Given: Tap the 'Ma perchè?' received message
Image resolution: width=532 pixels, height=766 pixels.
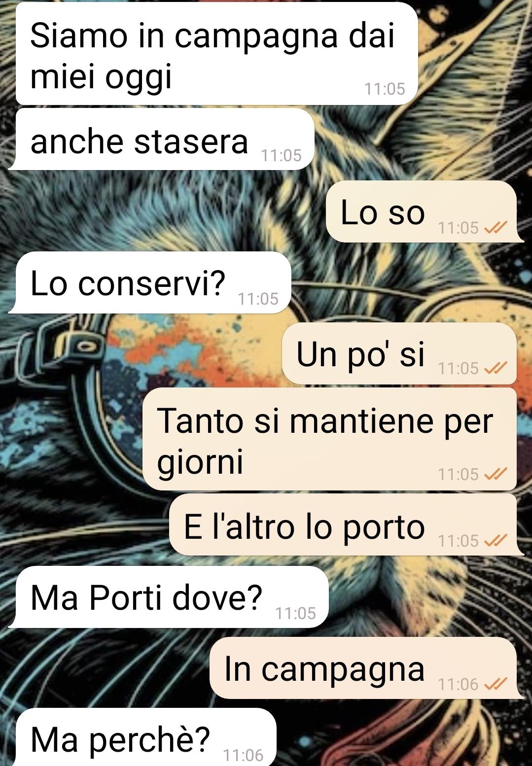Looking at the screenshot, I should coord(142,737).
